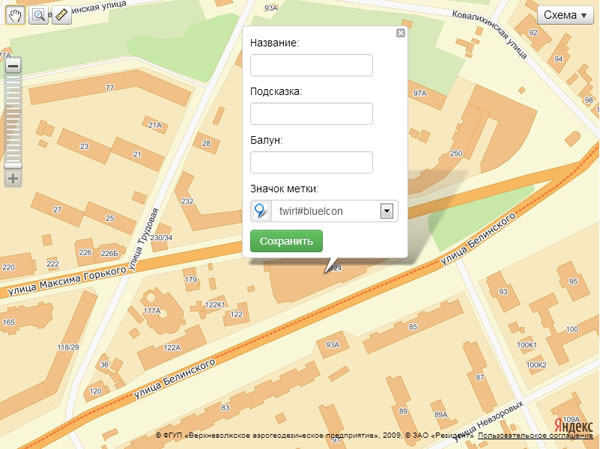Click the blue placemark icon preview
The image size is (600, 449).
(x=260, y=211)
